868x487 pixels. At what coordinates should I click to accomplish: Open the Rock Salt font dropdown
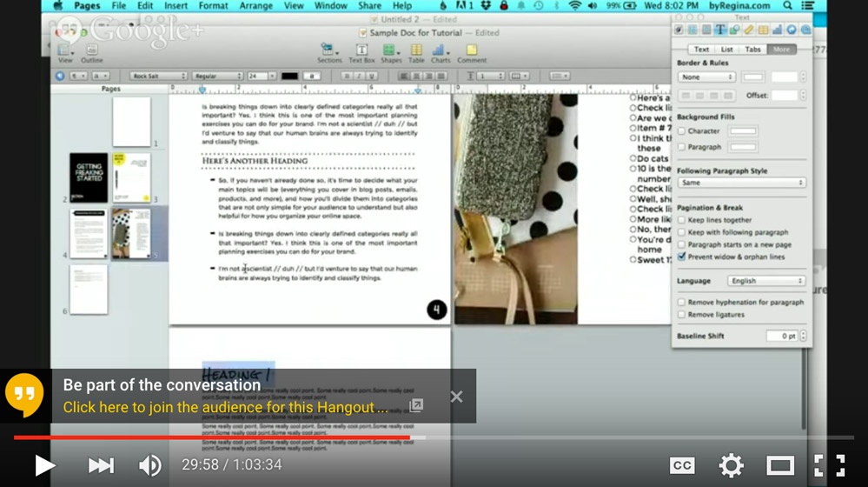point(158,76)
